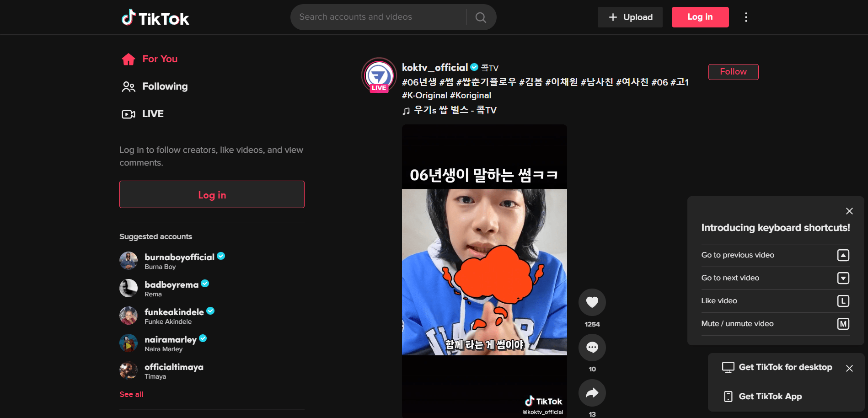Click the phone icon next to Get TikTok App
This screenshot has height=418, width=868.
[x=728, y=397]
